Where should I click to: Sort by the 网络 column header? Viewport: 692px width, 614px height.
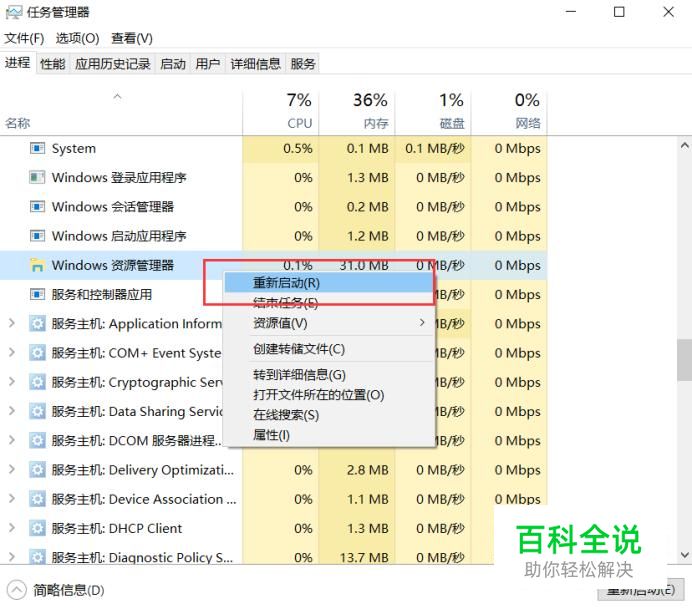[x=509, y=111]
